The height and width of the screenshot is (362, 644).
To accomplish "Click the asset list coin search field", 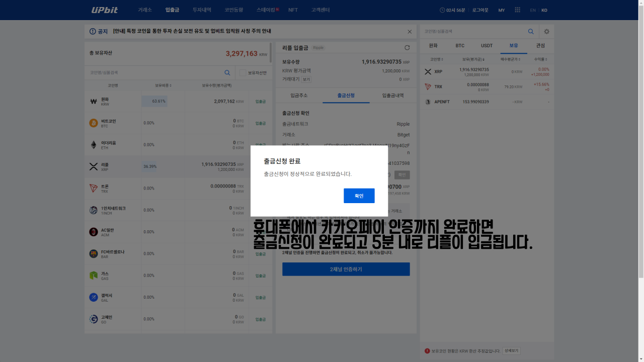I will point(153,72).
